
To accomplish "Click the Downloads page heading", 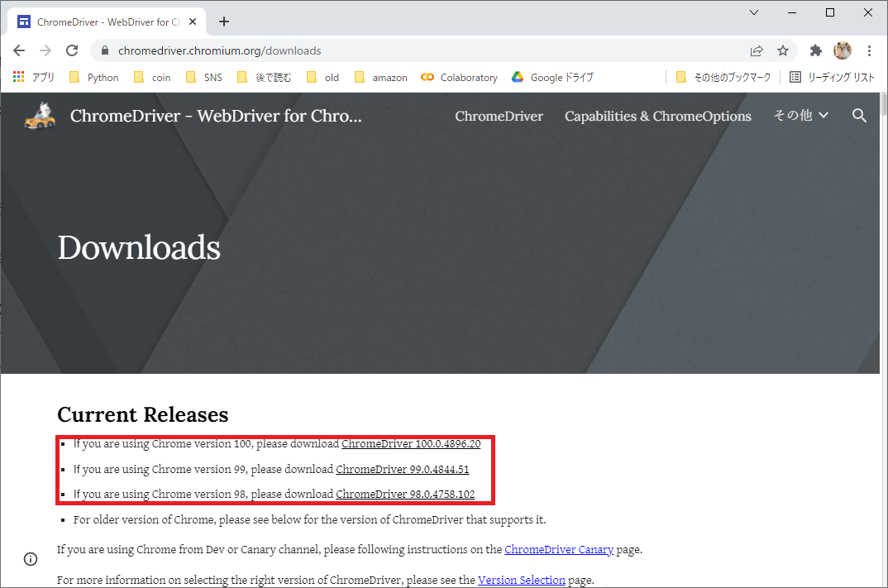I will (139, 247).
